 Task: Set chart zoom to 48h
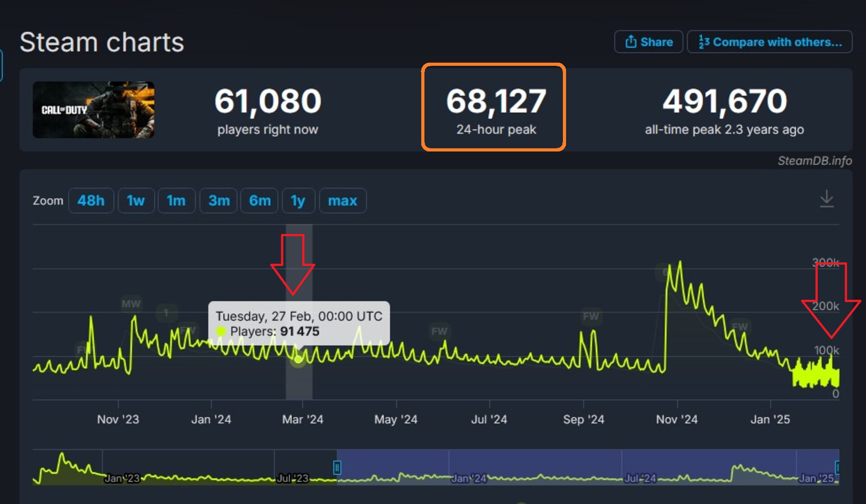point(91,201)
